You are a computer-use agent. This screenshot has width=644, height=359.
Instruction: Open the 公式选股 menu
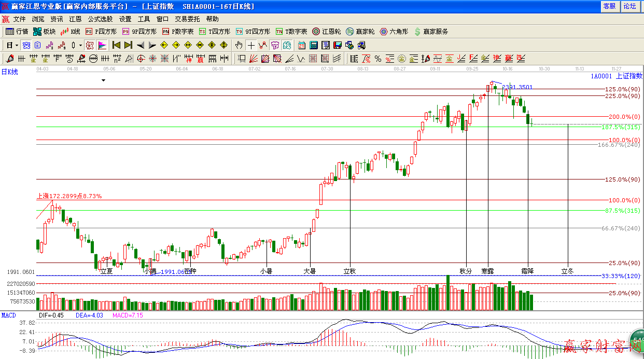[x=100, y=19]
